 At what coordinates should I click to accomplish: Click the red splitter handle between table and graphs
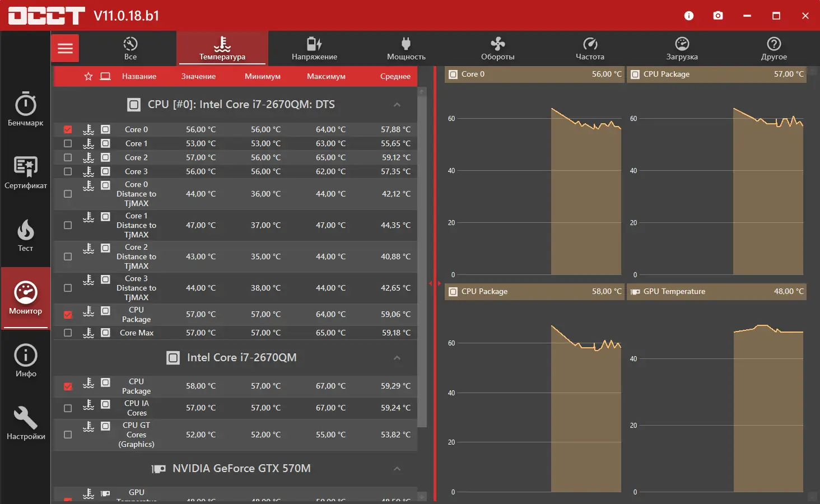435,283
